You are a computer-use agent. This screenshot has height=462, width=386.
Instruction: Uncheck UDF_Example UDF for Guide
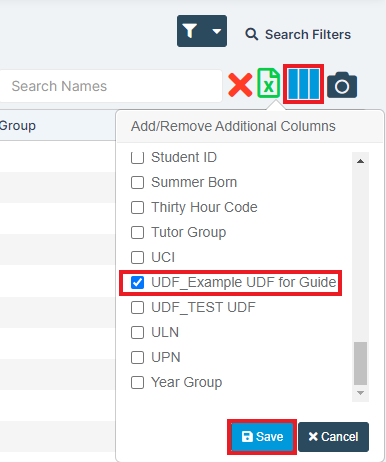137,282
